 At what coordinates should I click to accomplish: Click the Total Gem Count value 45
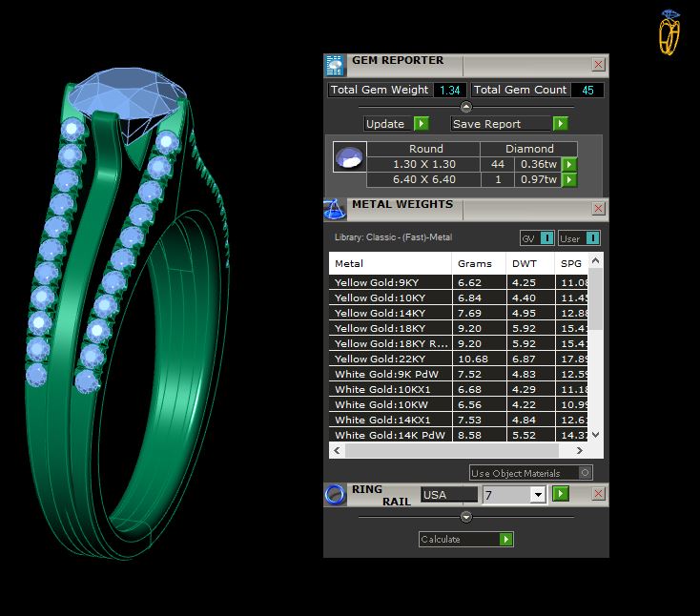pos(587,91)
